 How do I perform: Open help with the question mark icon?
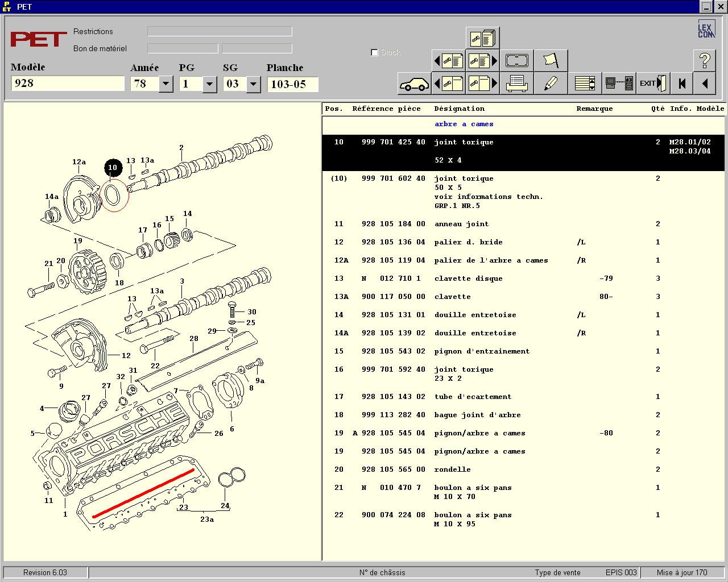[704, 60]
